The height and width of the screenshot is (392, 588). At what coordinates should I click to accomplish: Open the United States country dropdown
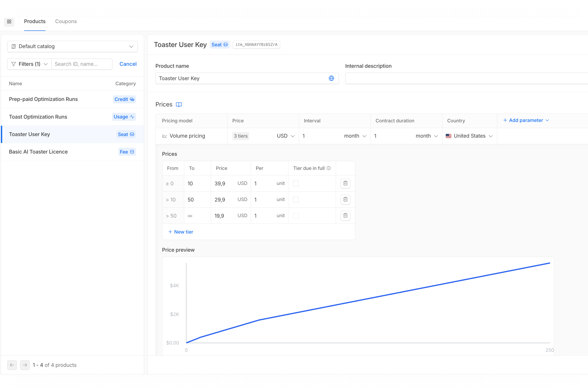pos(469,136)
